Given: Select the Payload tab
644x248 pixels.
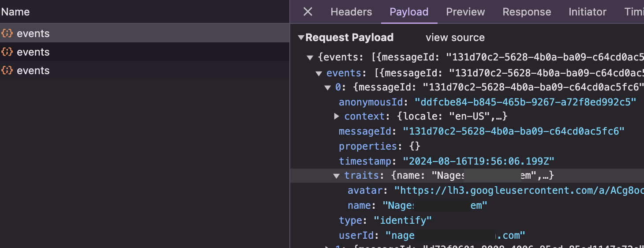Looking at the screenshot, I should pos(409,12).
